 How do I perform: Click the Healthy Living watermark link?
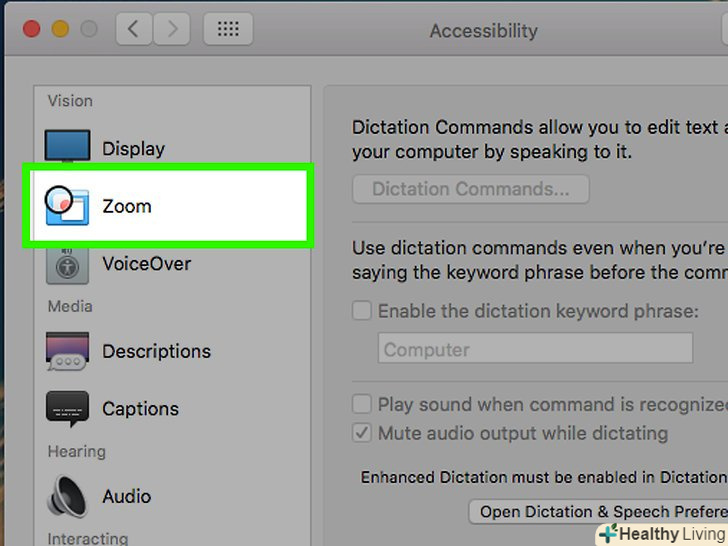pos(662,535)
